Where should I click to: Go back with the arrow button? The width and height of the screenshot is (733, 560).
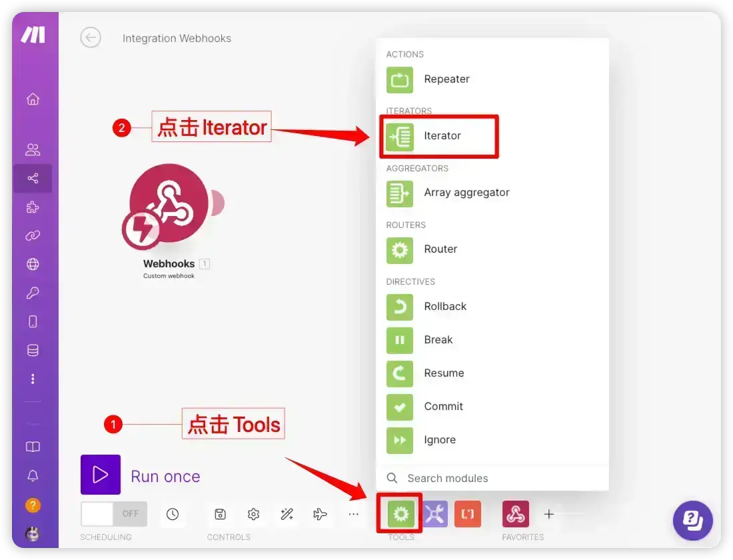tap(90, 37)
